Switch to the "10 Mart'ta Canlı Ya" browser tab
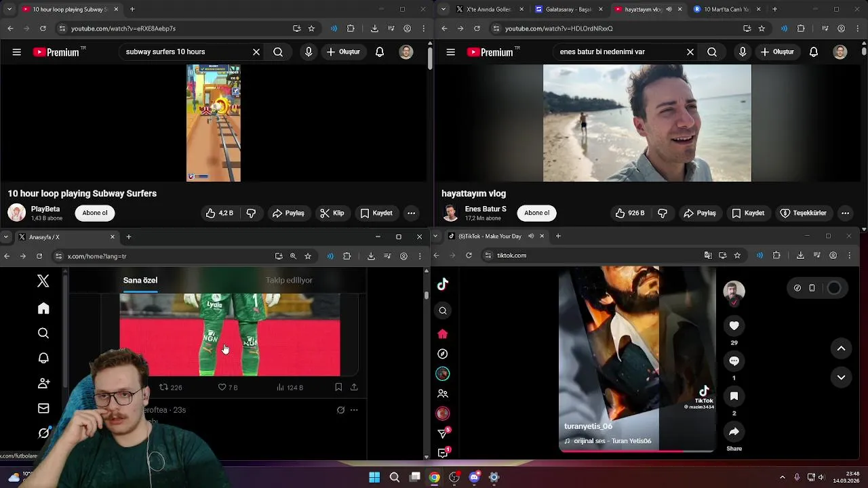The image size is (868, 488). (x=726, y=9)
